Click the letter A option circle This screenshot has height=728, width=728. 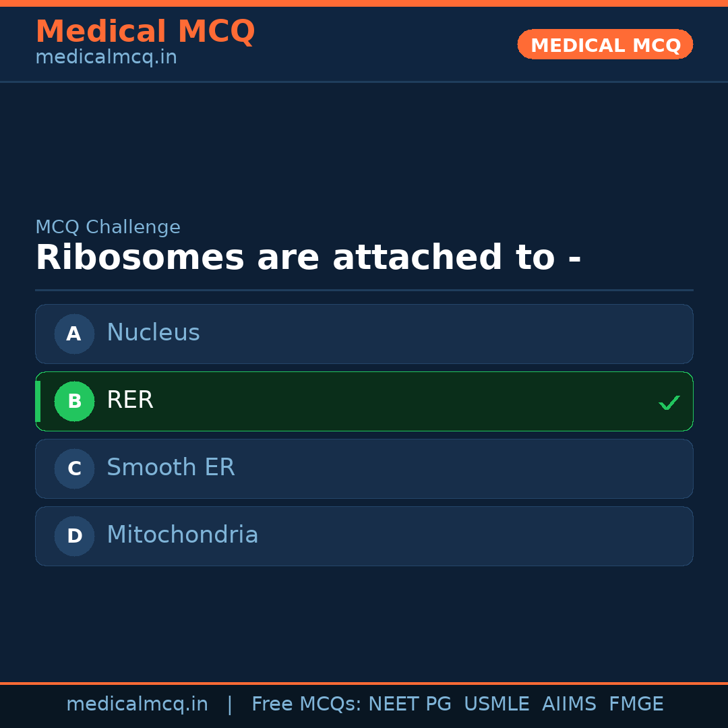74,334
